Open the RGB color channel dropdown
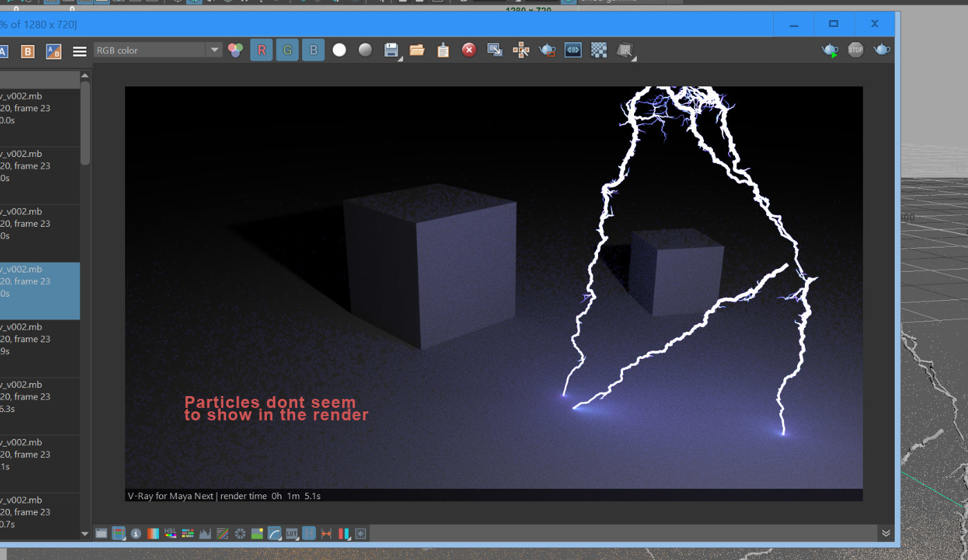The width and height of the screenshot is (968, 560). 158,50
